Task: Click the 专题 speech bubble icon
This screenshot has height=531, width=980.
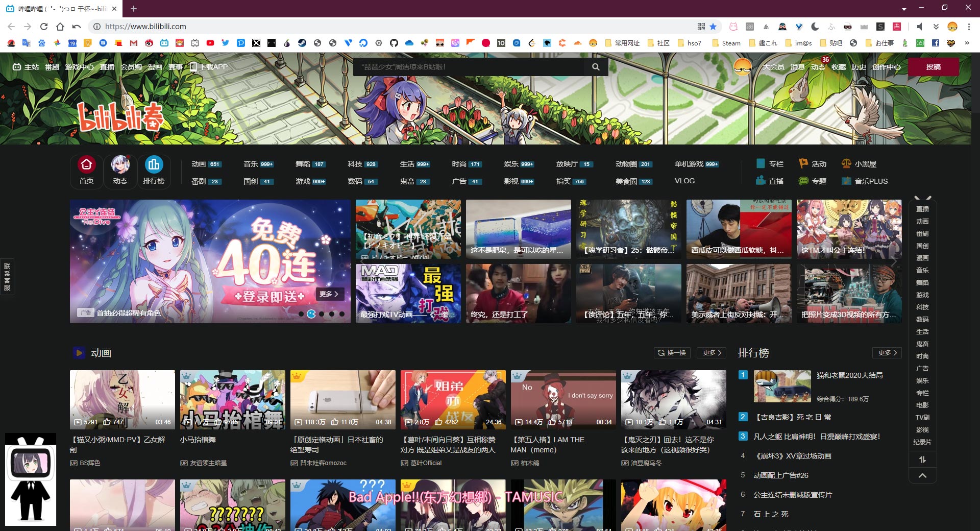Action: tap(803, 181)
